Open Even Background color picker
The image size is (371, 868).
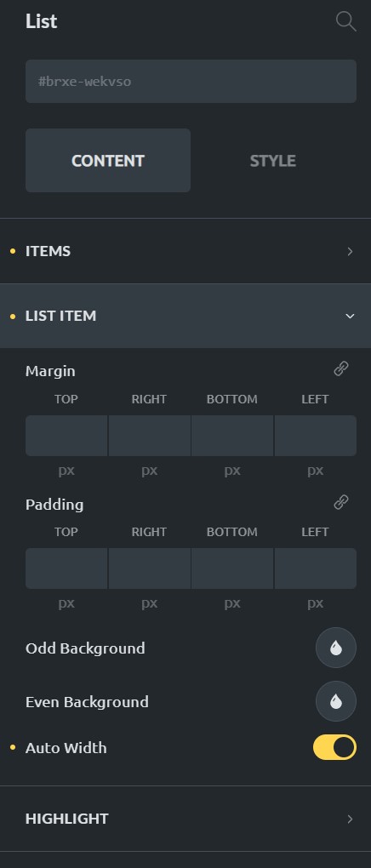tap(335, 701)
